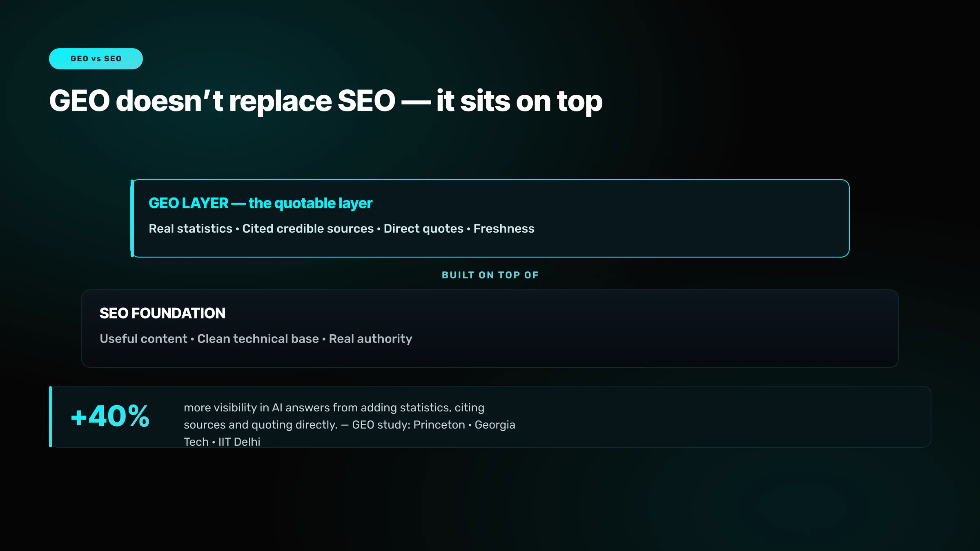
Task: Click the BUILT ON TOP OF label
Action: 490,275
